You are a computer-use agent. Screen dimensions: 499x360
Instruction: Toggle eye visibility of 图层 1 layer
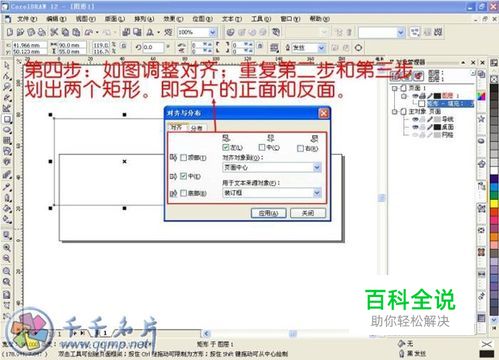415,96
